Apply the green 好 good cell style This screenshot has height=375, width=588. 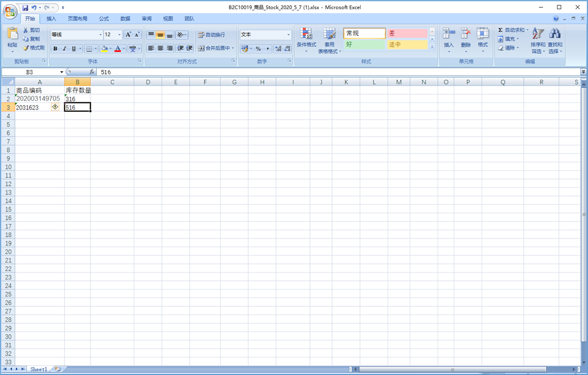(364, 44)
